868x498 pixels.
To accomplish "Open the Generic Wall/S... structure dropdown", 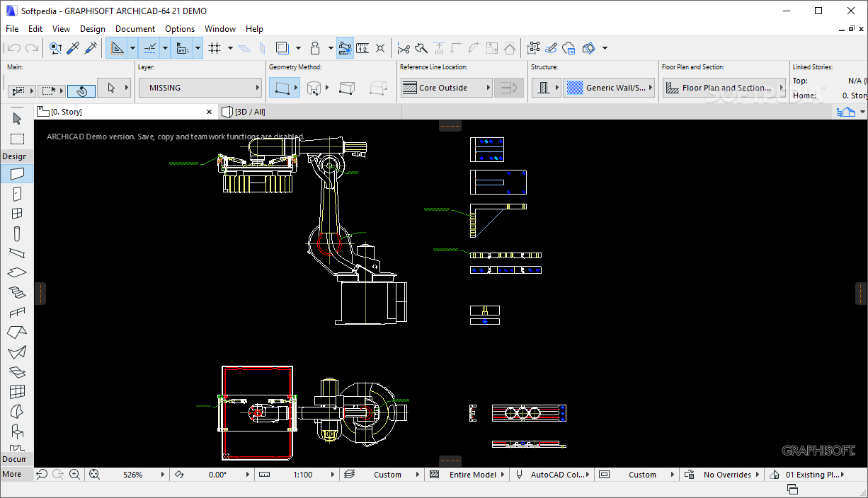I will click(x=609, y=88).
